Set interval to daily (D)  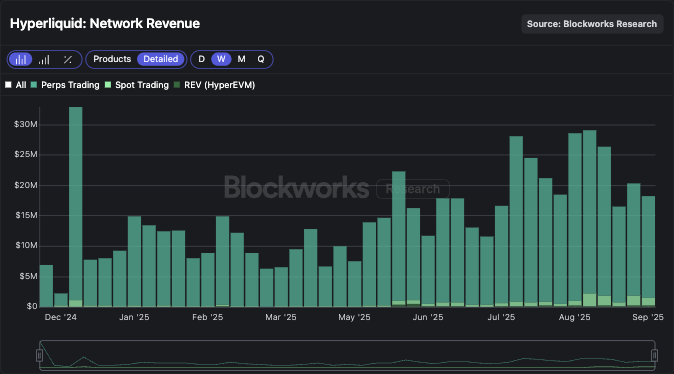[201, 59]
